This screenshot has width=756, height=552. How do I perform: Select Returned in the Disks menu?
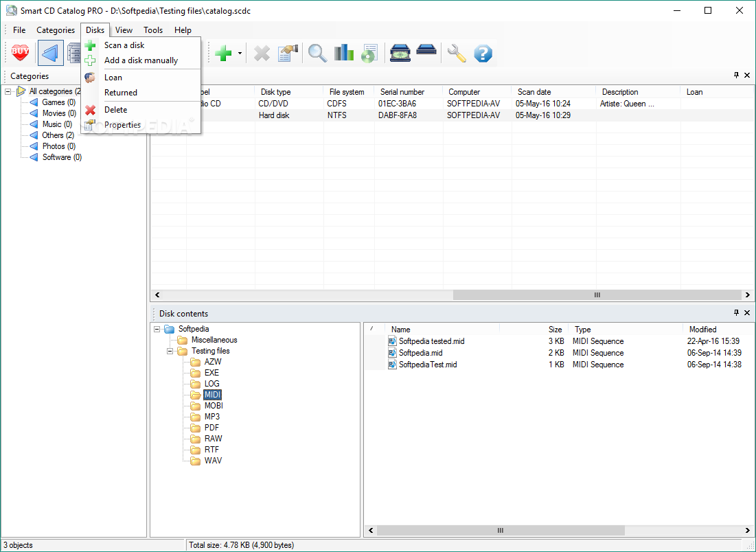pos(140,93)
